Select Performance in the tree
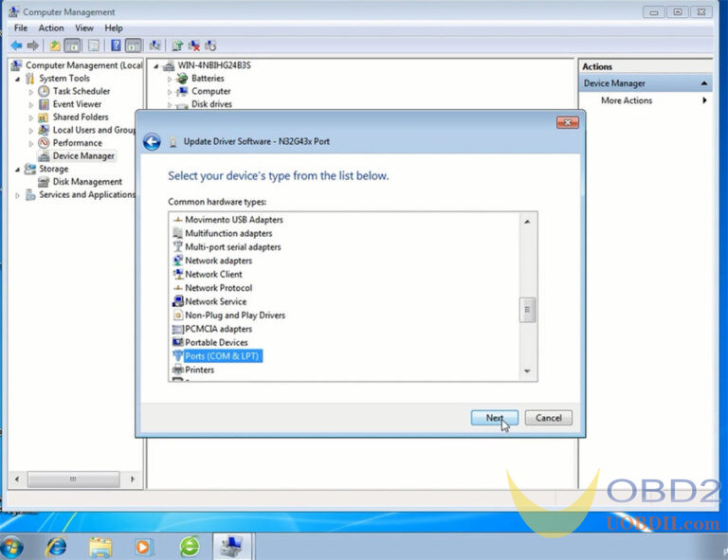Viewport: 728px width, 560px height. pyautogui.click(x=77, y=143)
